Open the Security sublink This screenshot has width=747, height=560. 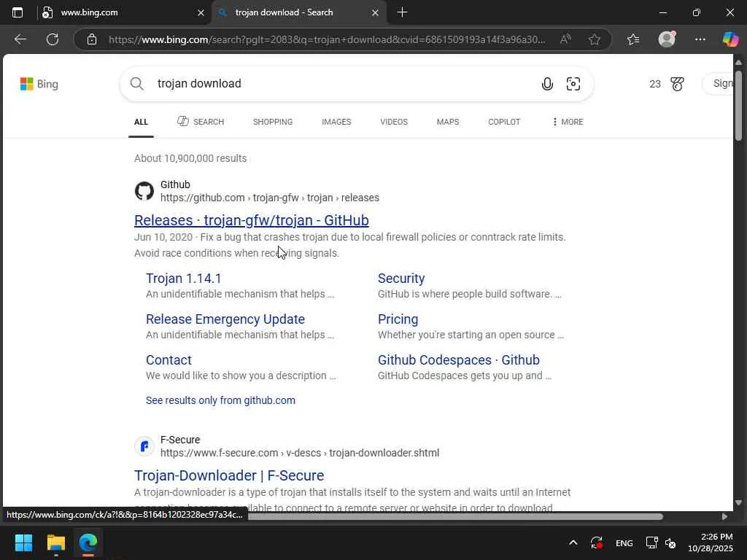tap(401, 278)
